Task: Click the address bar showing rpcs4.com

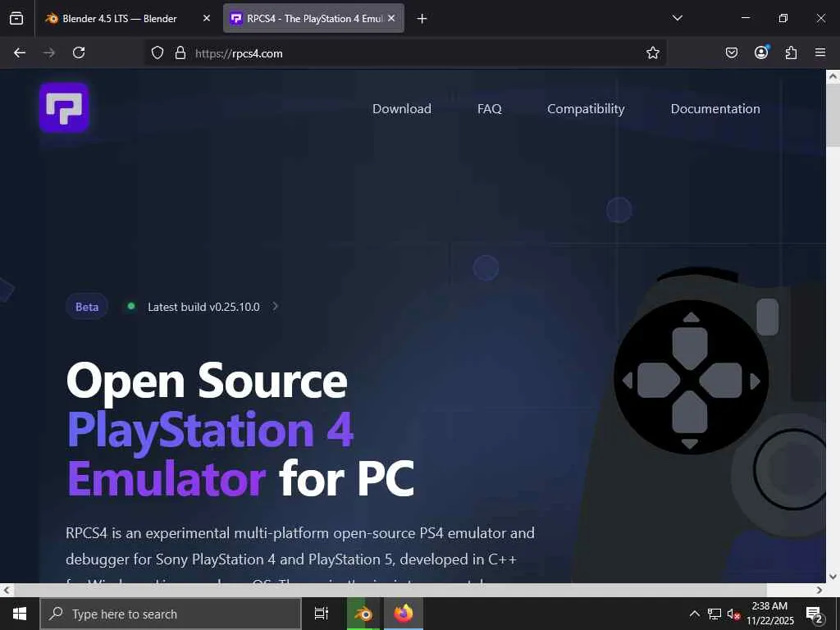Action: pyautogui.click(x=404, y=52)
